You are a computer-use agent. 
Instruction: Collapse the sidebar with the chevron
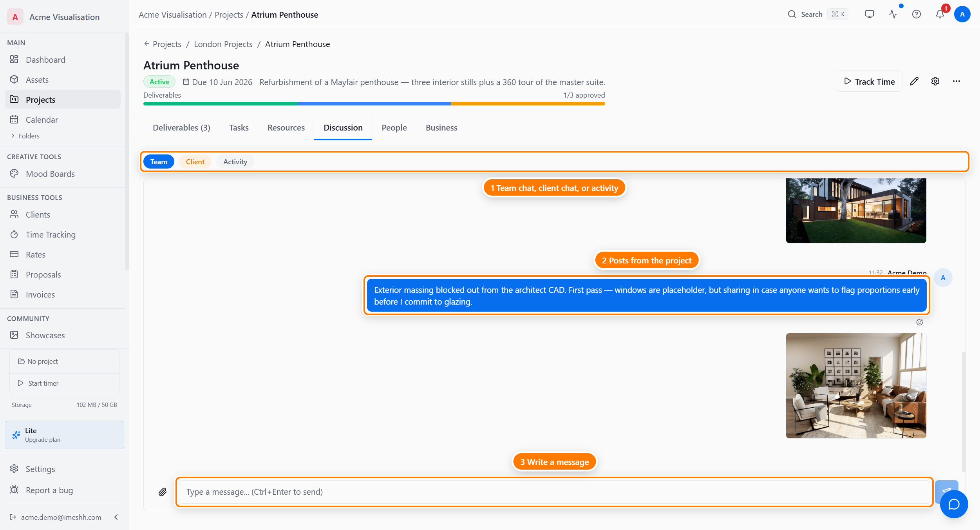[116, 517]
